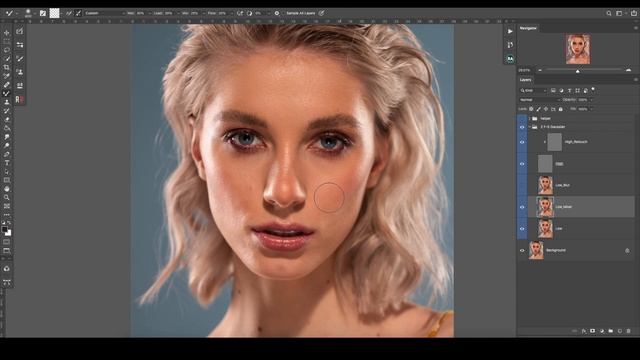
Task: Open the workspace switcher icon
Action: tap(620, 13)
